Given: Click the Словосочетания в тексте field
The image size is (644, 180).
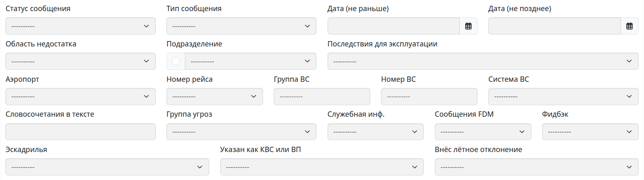Looking at the screenshot, I should pyautogui.click(x=81, y=132).
